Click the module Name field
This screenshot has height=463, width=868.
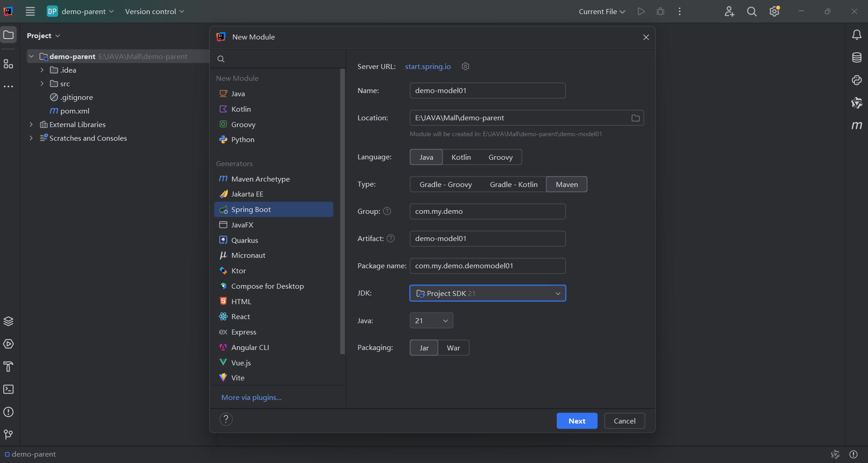488,90
